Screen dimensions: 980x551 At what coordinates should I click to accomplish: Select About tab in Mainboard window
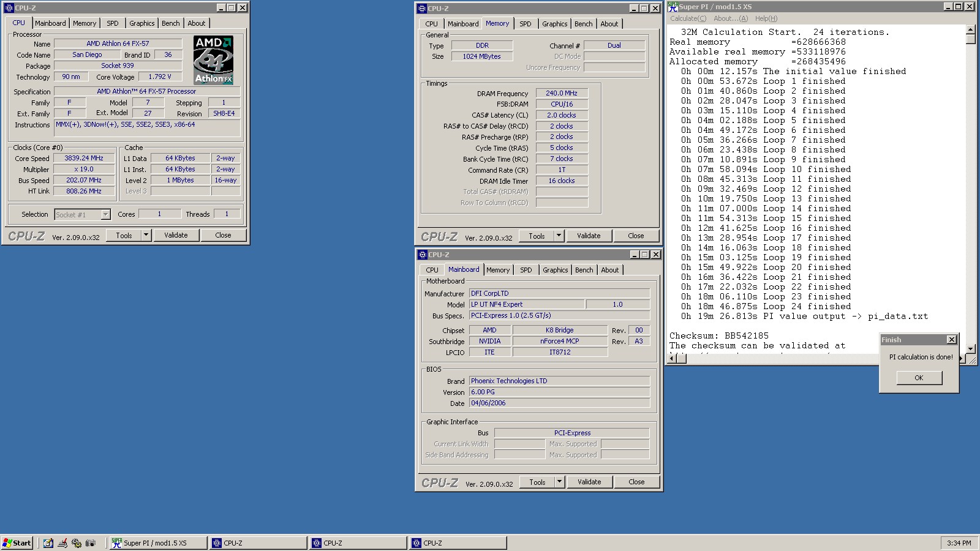[x=610, y=270]
